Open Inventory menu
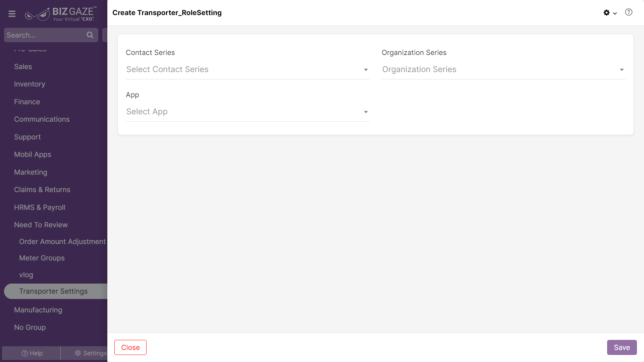Image resolution: width=644 pixels, height=362 pixels. click(30, 84)
